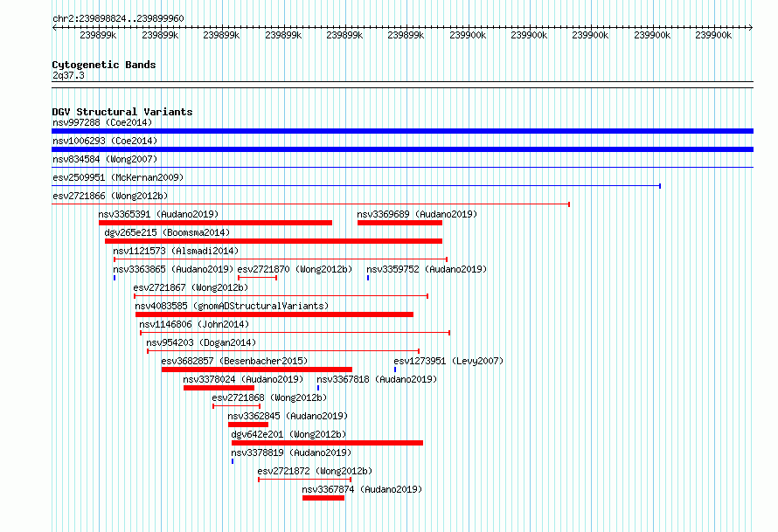Image resolution: width=778 pixels, height=532 pixels.
Task: Click the esv2509951 (McKernan2009) label
Action: (x=118, y=177)
